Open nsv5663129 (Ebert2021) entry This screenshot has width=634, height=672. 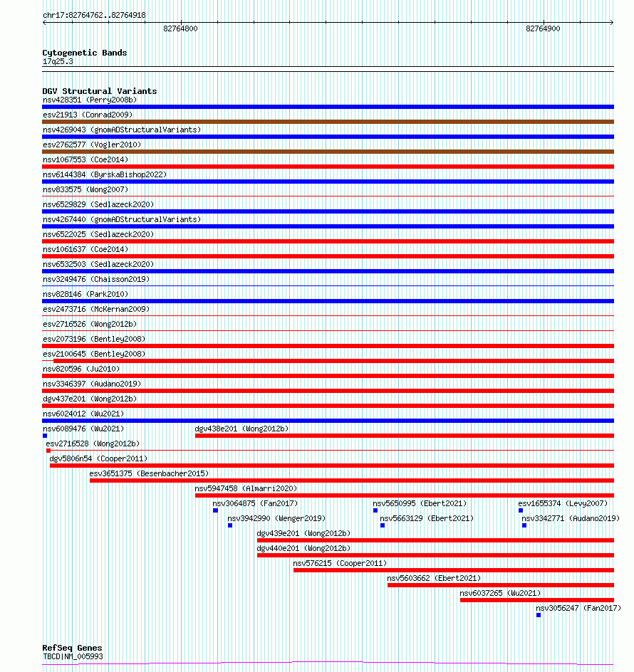[x=427, y=518]
